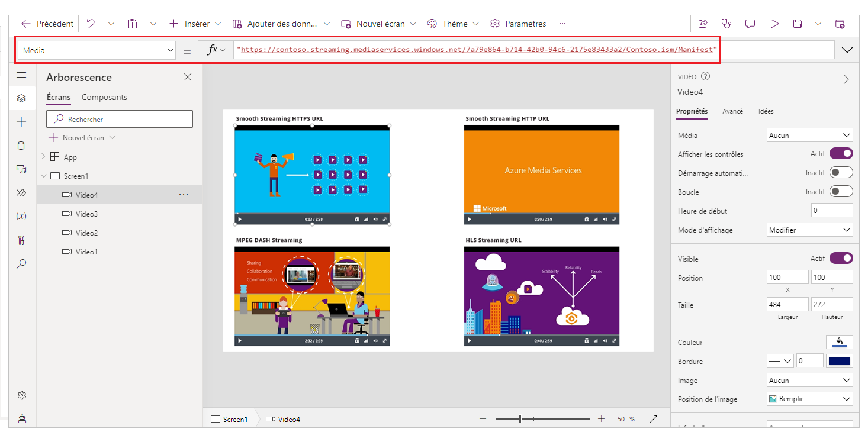Screen dimensions: 868x432
Task: Toggle Démarrage automatique switch
Action: coord(841,173)
